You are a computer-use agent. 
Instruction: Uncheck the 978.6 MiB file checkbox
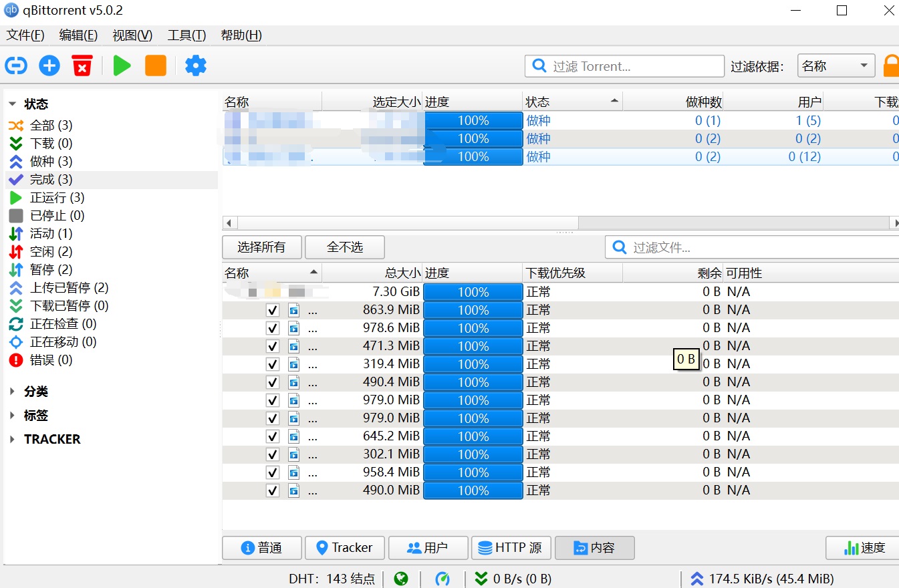(x=272, y=328)
